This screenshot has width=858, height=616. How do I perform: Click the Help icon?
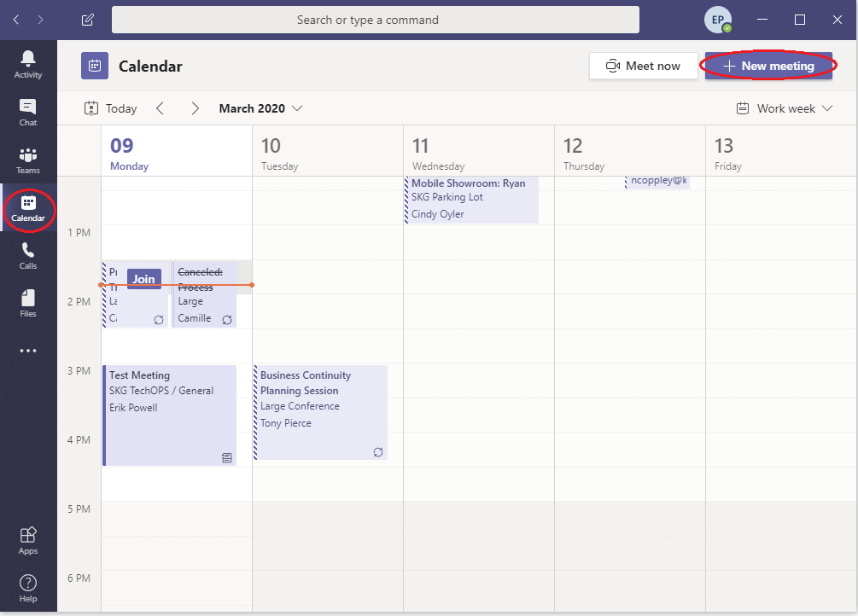click(28, 588)
